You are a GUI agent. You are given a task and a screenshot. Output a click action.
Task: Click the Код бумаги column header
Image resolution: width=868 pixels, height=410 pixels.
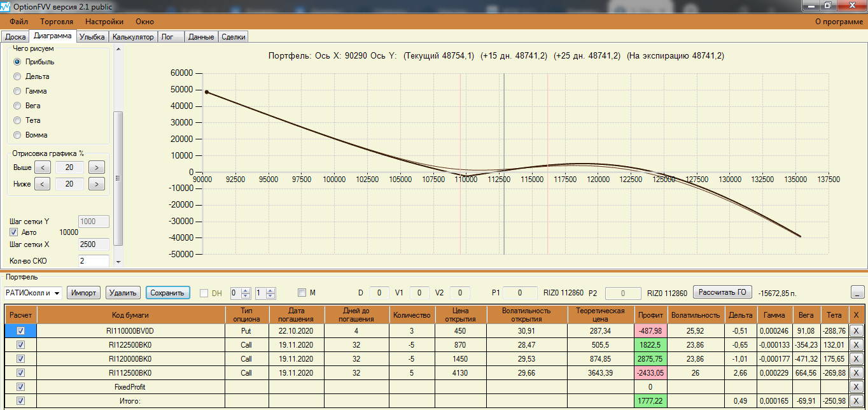pyautogui.click(x=130, y=315)
